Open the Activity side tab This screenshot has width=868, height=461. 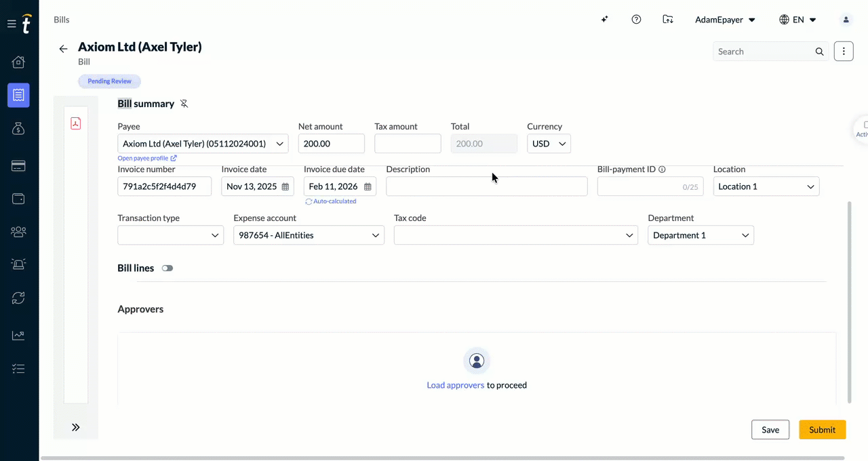[861, 129]
